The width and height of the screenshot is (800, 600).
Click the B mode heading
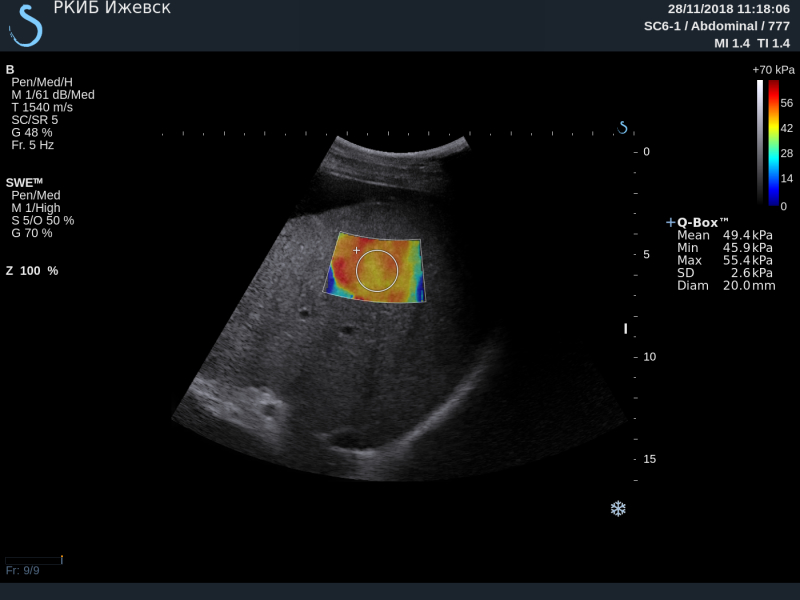[x=10, y=70]
